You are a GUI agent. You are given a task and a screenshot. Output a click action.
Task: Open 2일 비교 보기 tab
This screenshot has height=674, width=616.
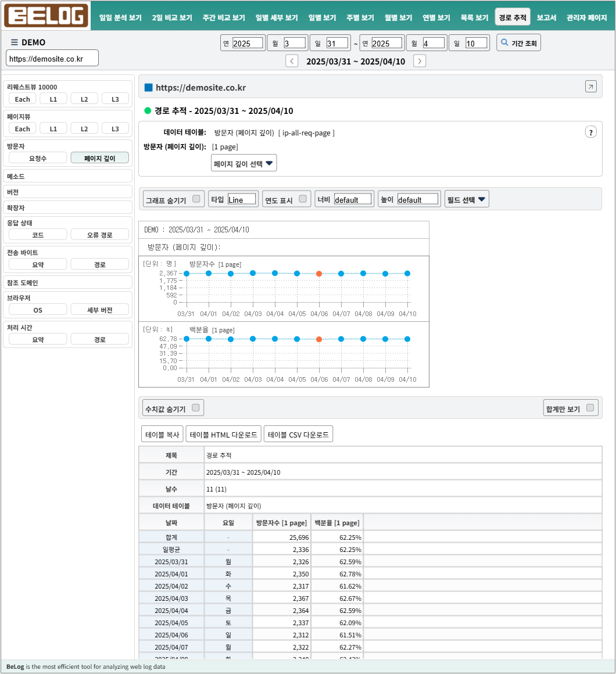pyautogui.click(x=172, y=17)
